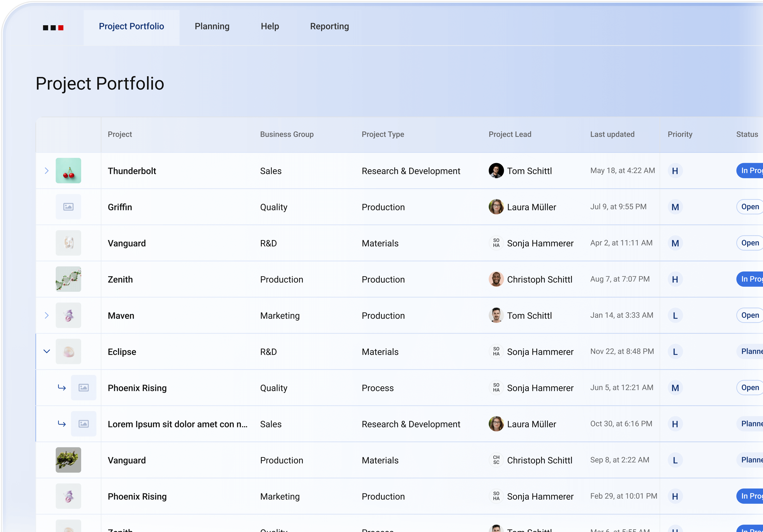Screen dimensions: 763x532
Task: Click the cherry thumbnail beside Thunderbolt
Action: (68, 170)
